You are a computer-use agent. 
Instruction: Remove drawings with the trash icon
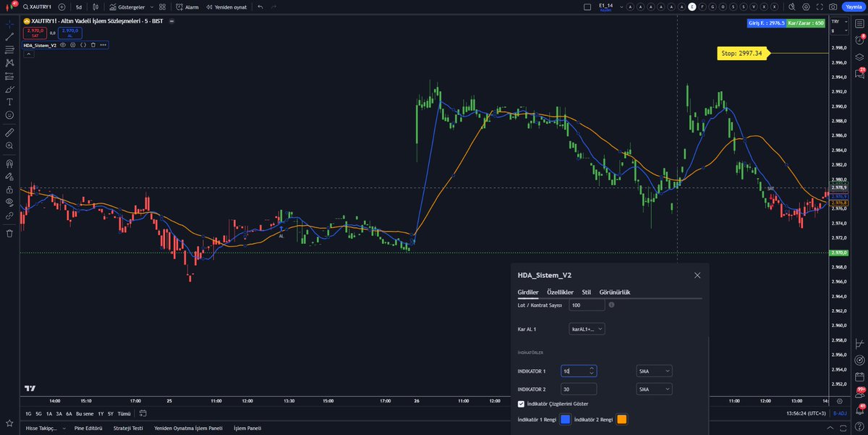9,233
